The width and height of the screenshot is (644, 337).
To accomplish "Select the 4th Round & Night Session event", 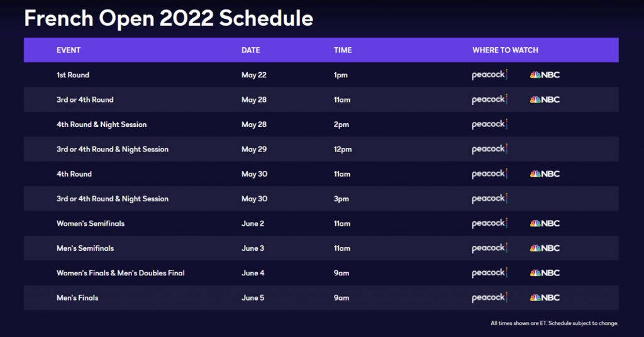I will coord(101,124).
